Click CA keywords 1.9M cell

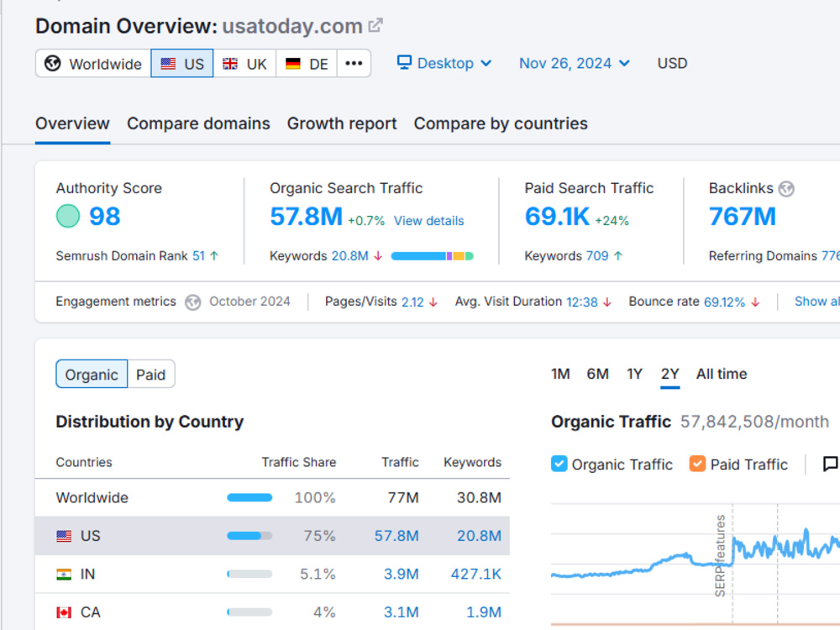click(484, 612)
